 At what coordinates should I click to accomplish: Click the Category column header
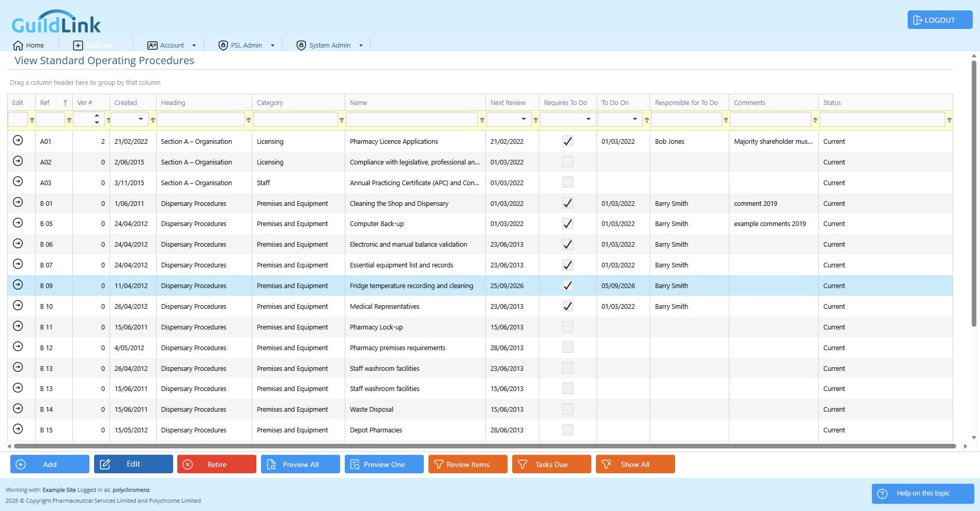tap(298, 102)
